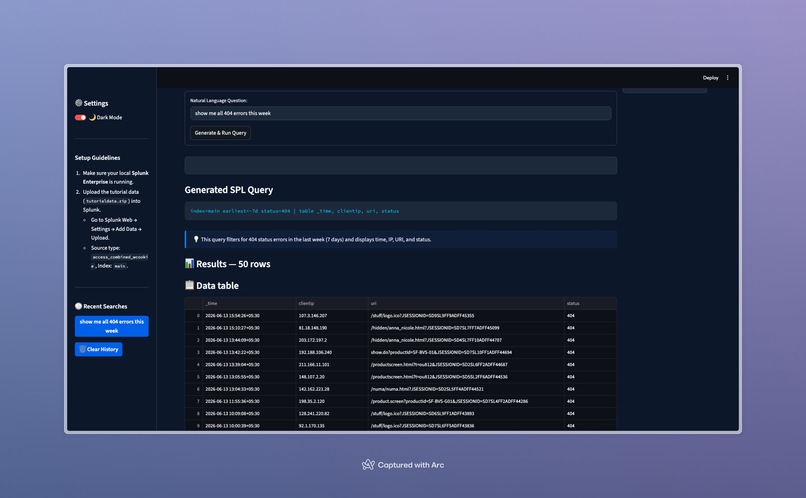This screenshot has width=806, height=498.
Task: Select the clientip cell '92.1.170.135'
Action: (332, 426)
